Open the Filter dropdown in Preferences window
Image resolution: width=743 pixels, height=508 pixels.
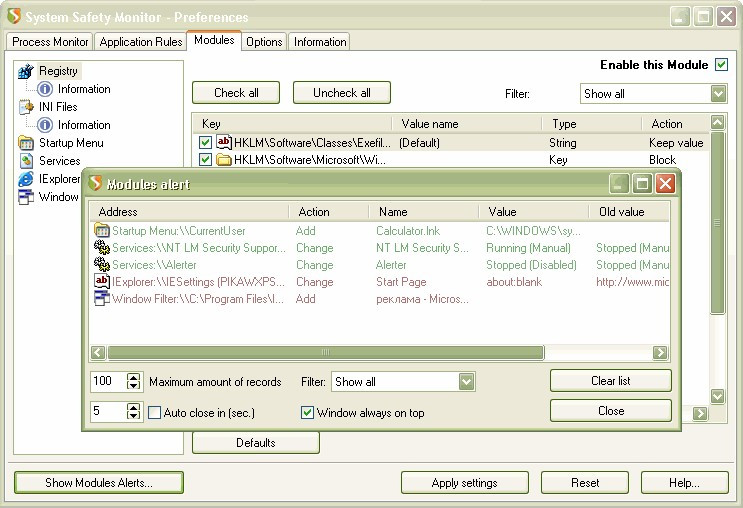point(718,93)
